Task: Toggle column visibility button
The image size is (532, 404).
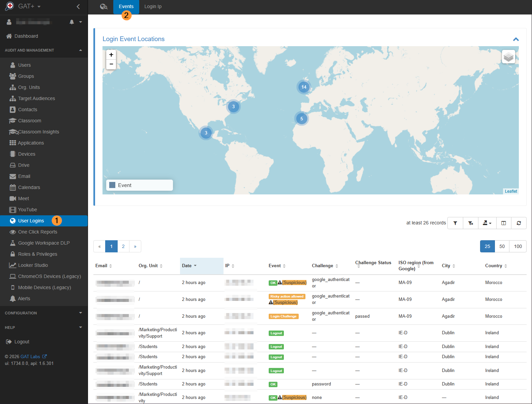Action: pos(504,223)
